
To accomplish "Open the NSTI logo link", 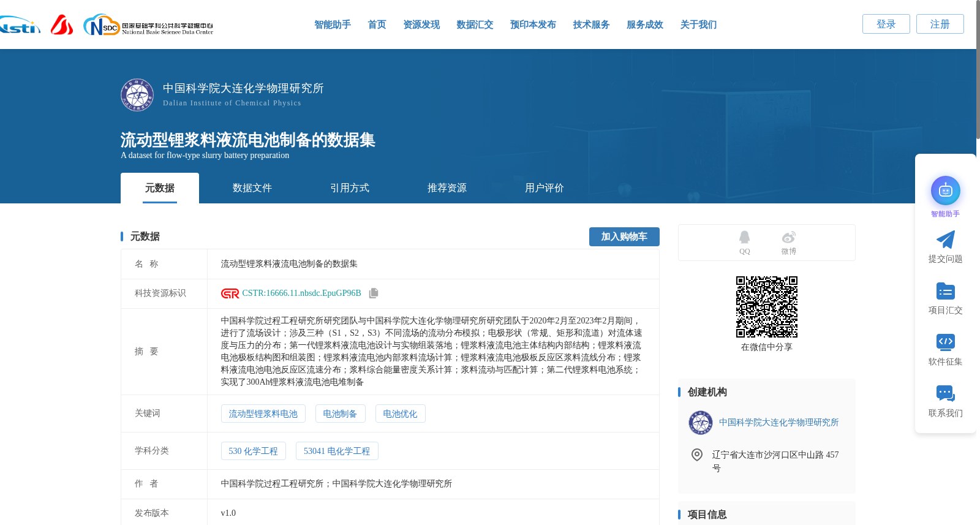I will (x=20, y=25).
